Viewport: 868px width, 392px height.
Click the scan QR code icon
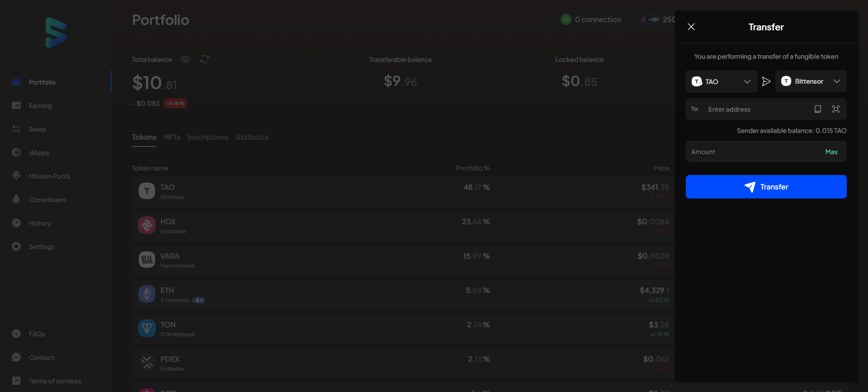coord(836,109)
